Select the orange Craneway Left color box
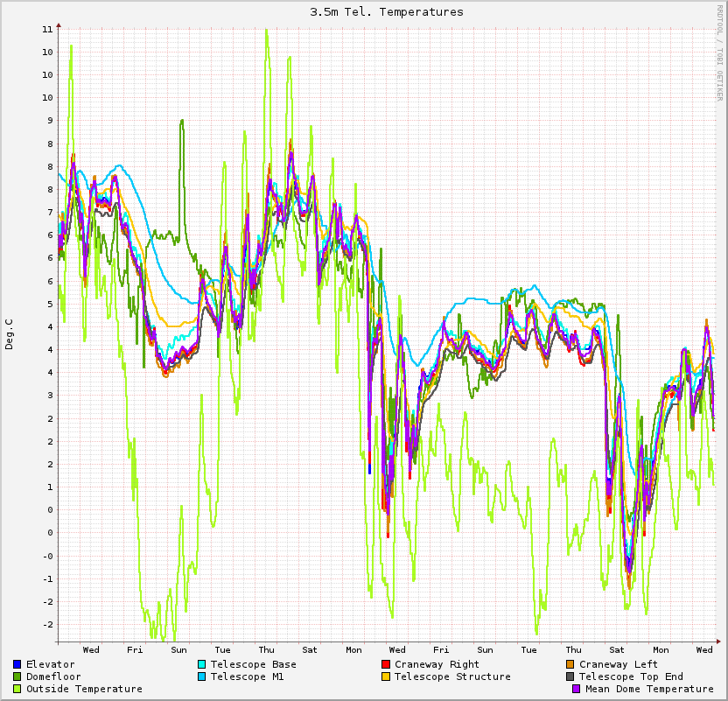This screenshot has width=728, height=701. [570, 664]
